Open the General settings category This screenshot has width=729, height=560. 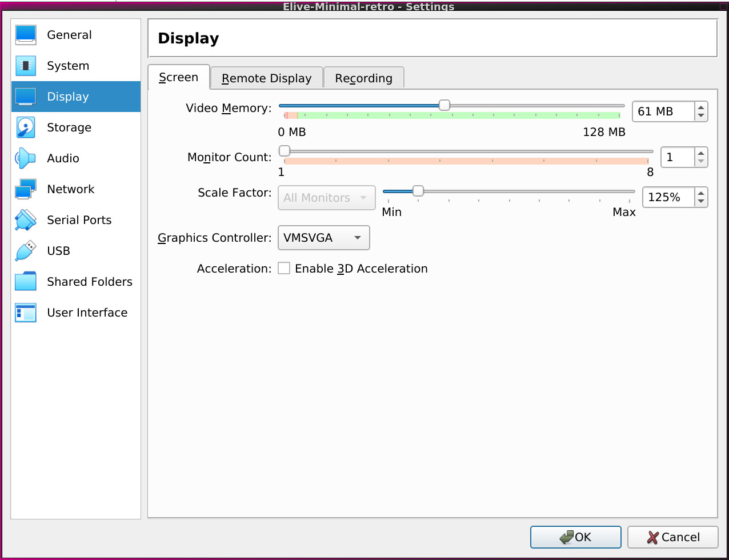point(76,35)
